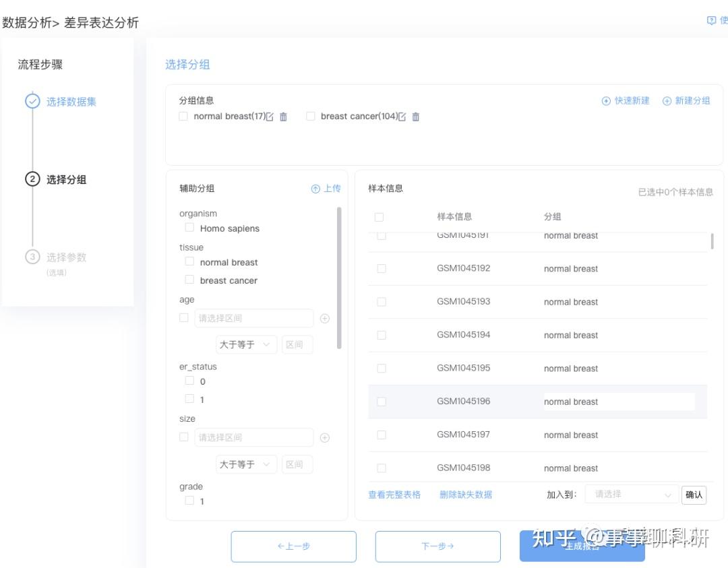
Task: Click 快速新建 link
Action: click(632, 100)
